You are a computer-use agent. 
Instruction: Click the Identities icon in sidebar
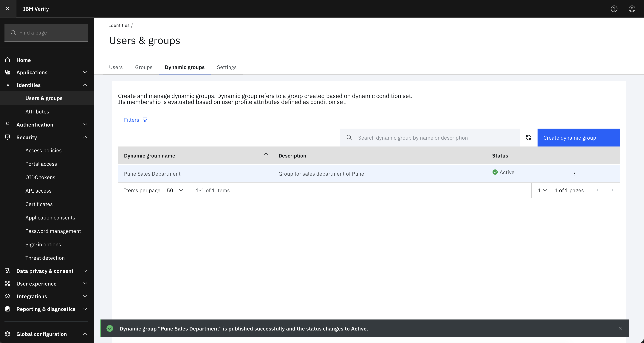click(x=7, y=85)
